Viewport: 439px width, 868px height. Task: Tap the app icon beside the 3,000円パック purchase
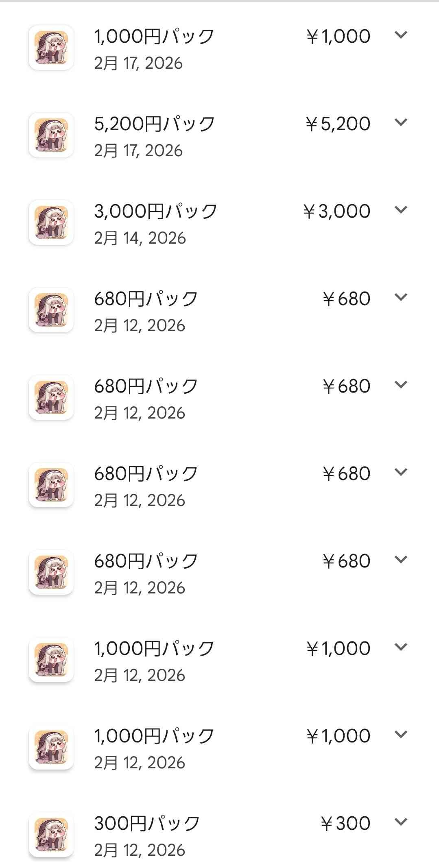[x=51, y=222]
